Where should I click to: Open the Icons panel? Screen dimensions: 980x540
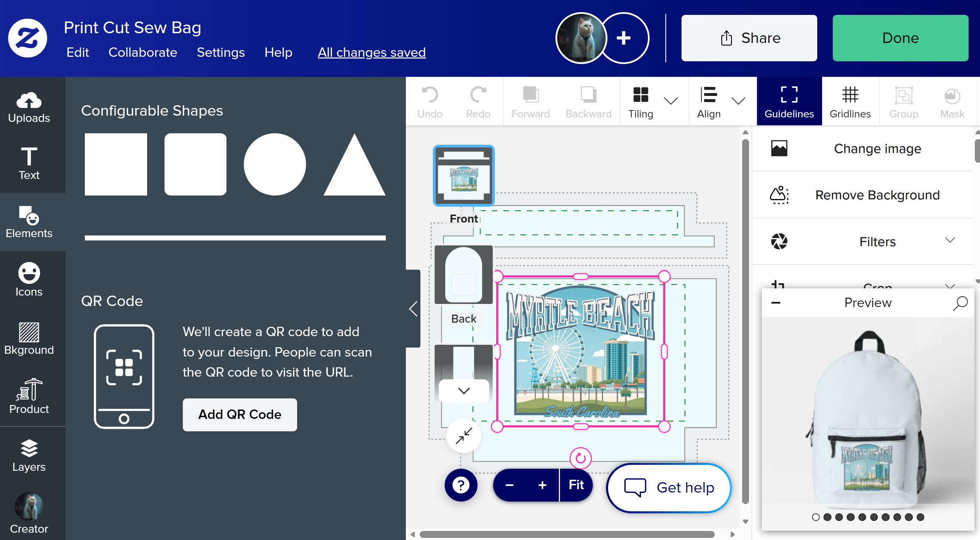click(x=29, y=279)
